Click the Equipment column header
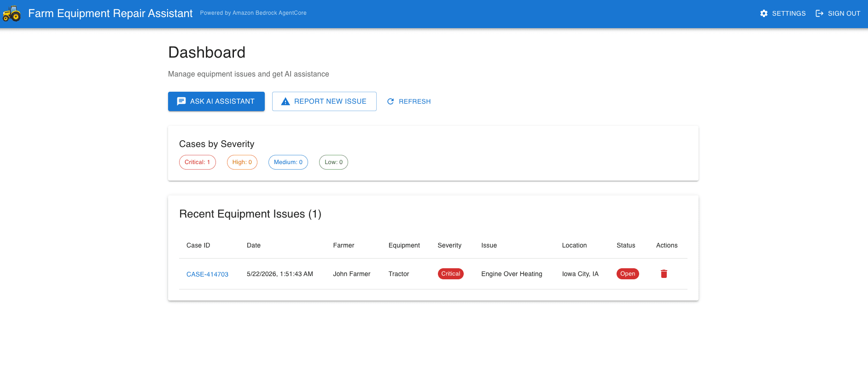The height and width of the screenshot is (389, 868). tap(404, 245)
